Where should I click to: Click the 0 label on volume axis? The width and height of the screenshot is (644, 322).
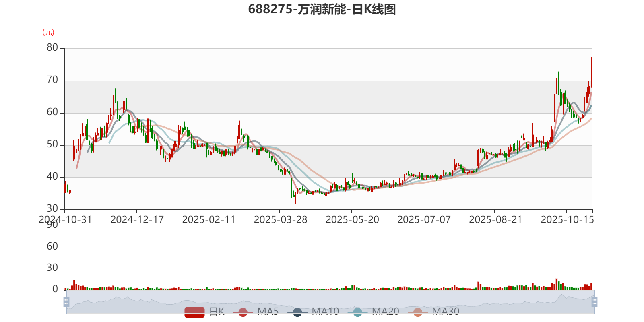tap(55, 289)
